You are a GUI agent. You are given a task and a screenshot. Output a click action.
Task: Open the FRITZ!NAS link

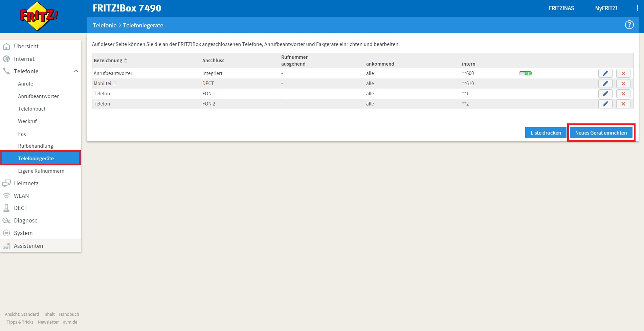[561, 8]
